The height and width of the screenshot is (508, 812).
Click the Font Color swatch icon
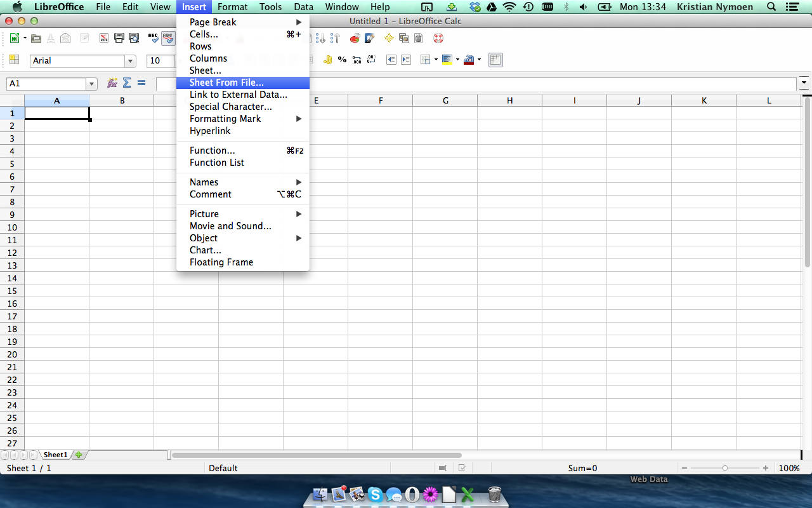click(x=469, y=60)
